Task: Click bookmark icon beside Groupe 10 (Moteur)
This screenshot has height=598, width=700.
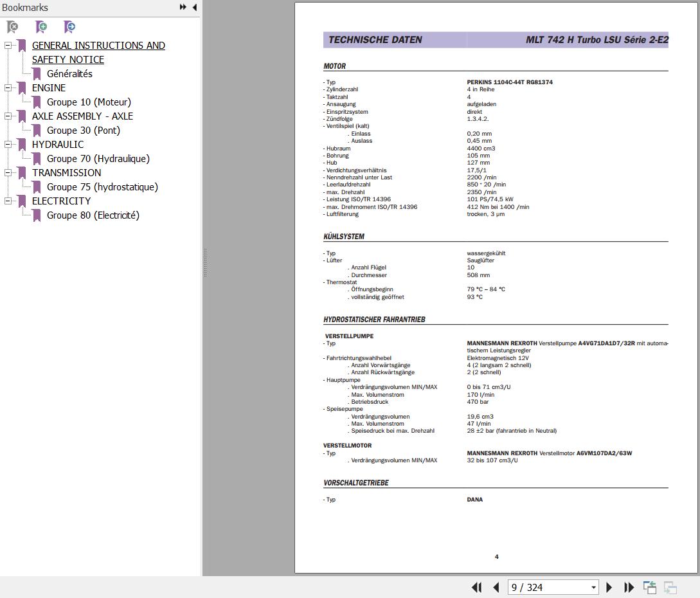Action: 37,102
